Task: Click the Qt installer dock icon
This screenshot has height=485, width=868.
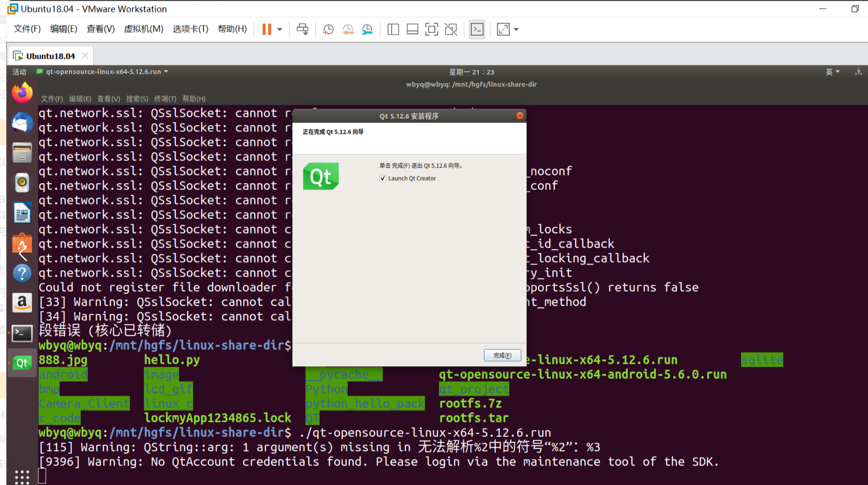Action: click(x=22, y=363)
